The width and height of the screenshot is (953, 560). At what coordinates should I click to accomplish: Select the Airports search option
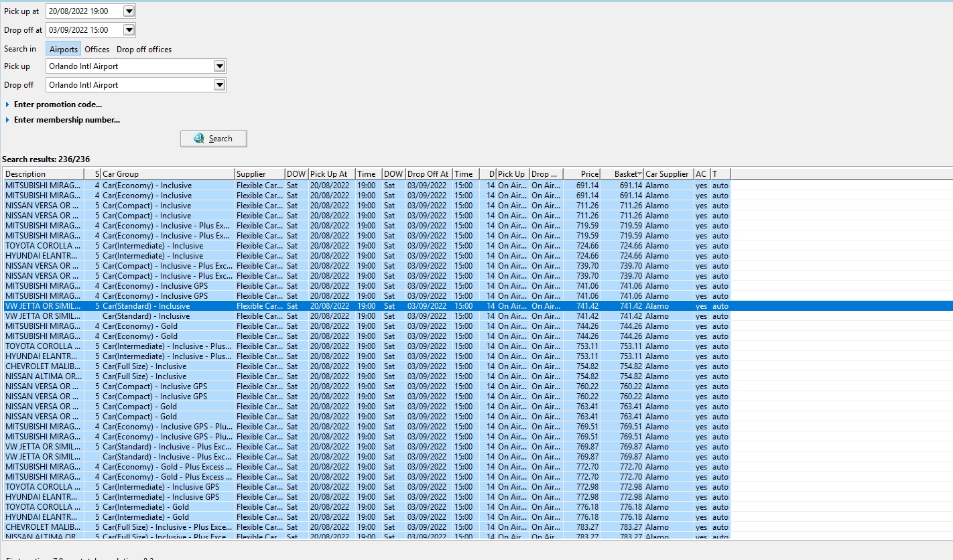tap(64, 49)
